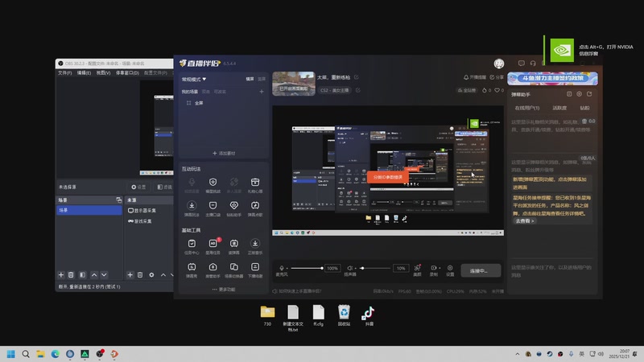Click the download-arrow music icon in 基础工具

255,244
